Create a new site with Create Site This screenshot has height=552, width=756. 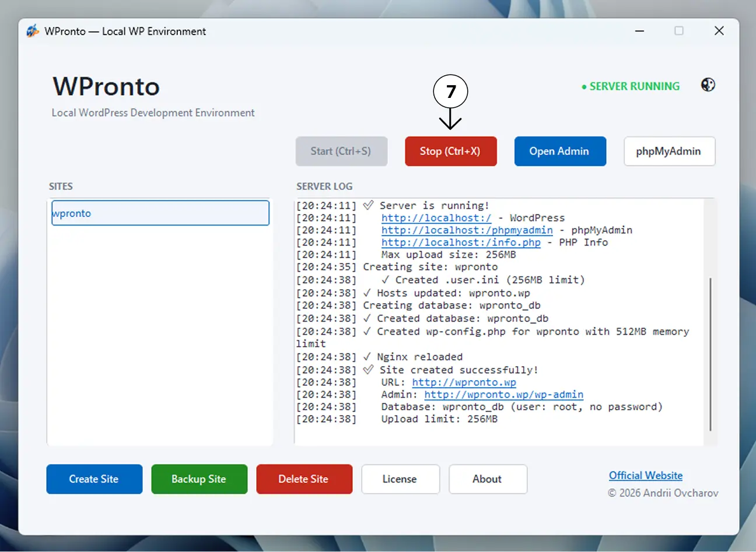94,479
